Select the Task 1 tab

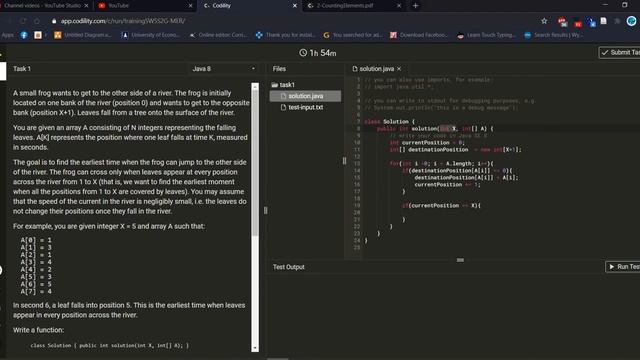[x=22, y=69]
